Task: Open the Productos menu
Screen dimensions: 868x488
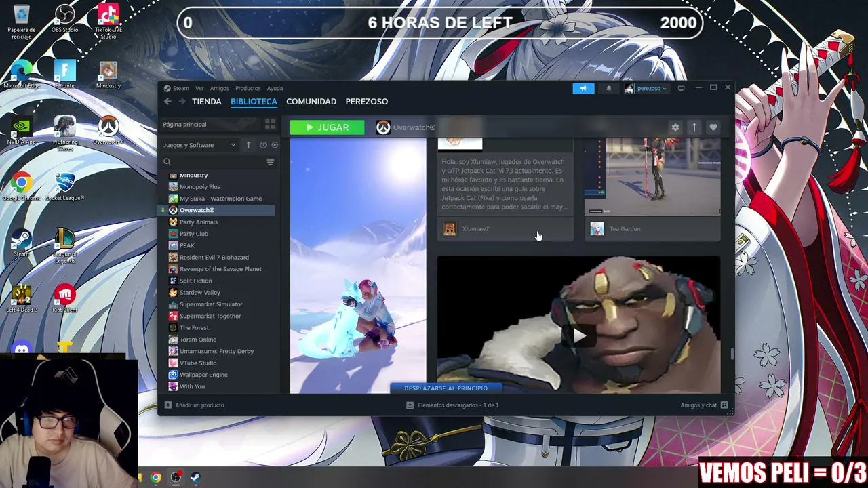Action: [248, 88]
